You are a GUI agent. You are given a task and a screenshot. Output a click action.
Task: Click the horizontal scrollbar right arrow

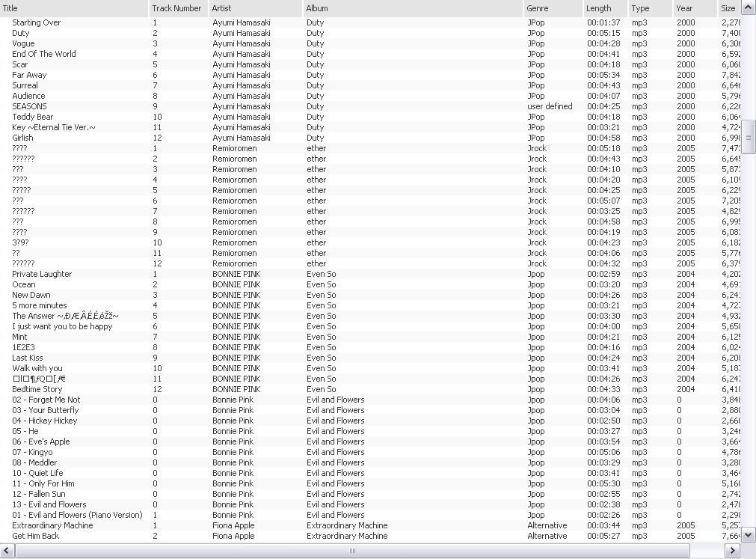coord(732,550)
